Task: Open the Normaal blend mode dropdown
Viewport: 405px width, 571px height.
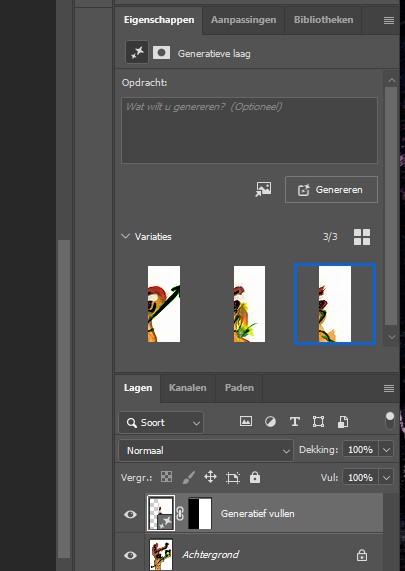Action: tap(206, 450)
